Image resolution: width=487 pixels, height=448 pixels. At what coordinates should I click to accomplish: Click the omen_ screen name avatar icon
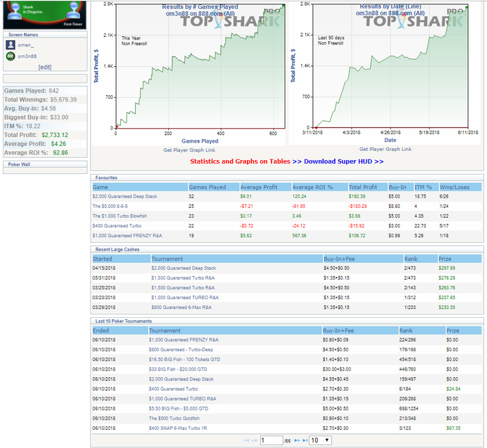tap(10, 45)
